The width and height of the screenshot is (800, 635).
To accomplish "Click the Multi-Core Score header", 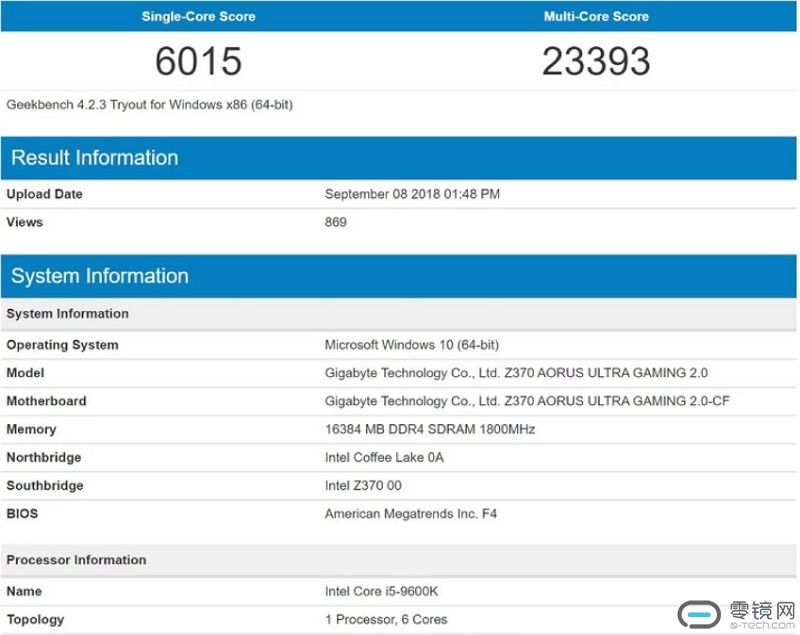I will tap(596, 16).
